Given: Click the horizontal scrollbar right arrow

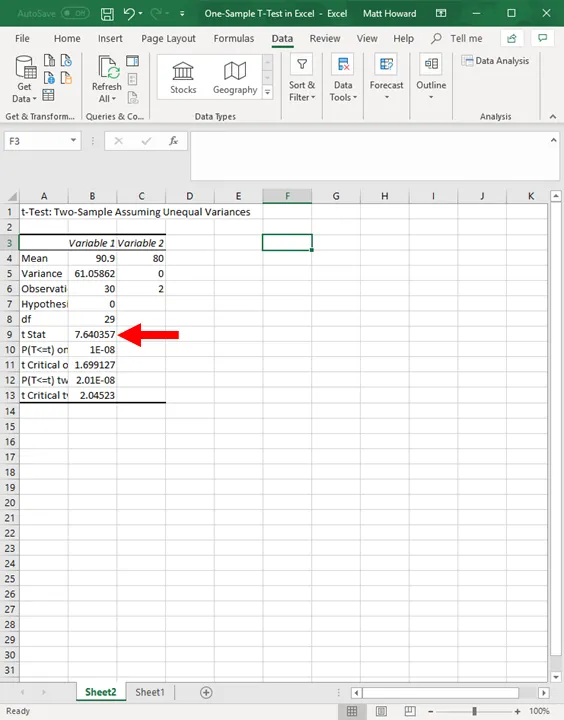Looking at the screenshot, I should click(544, 692).
